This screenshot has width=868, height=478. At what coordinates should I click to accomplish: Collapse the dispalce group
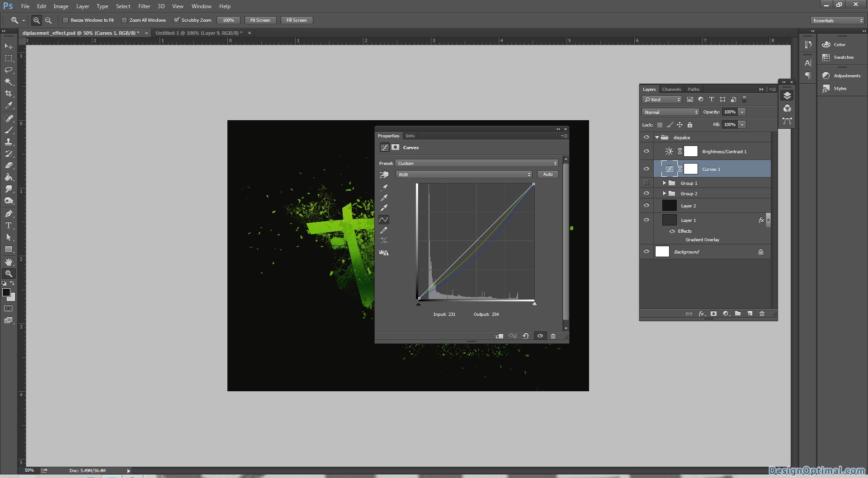pyautogui.click(x=657, y=137)
